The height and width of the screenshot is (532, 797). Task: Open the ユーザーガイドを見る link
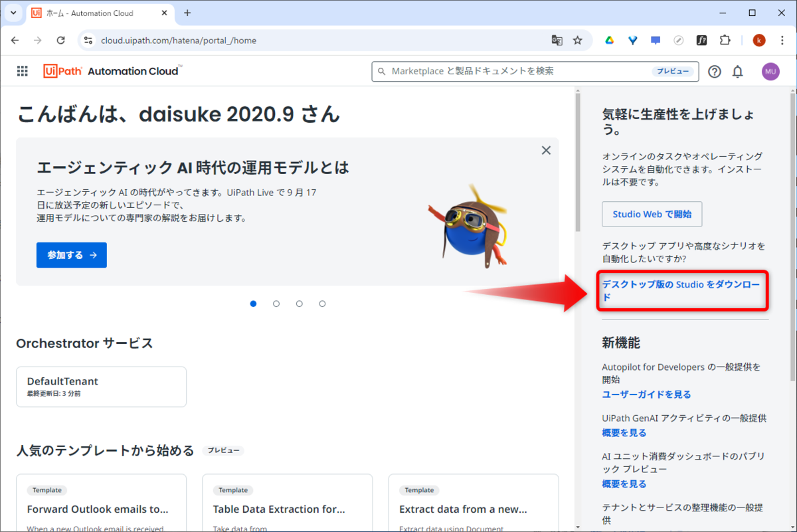[x=646, y=395]
